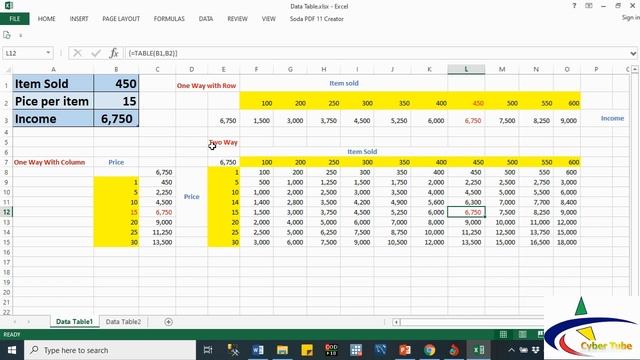Viewport: 640px width, 360px height.
Task: Open the Windows Start button
Action: pos(12,350)
